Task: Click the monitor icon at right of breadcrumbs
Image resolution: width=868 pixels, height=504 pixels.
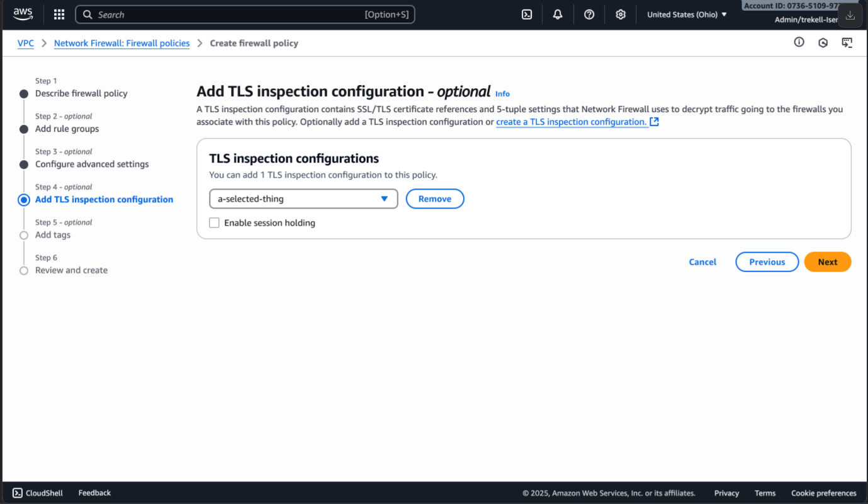Action: point(847,43)
